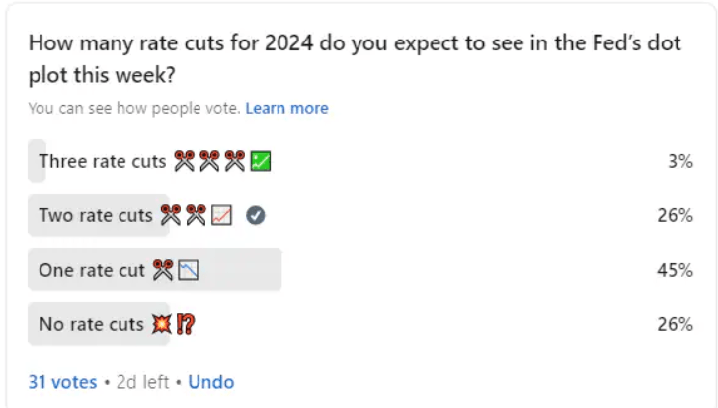Viewport: 718px width, 408px height.
Task: Undo your poll vote
Action: pyautogui.click(x=211, y=382)
